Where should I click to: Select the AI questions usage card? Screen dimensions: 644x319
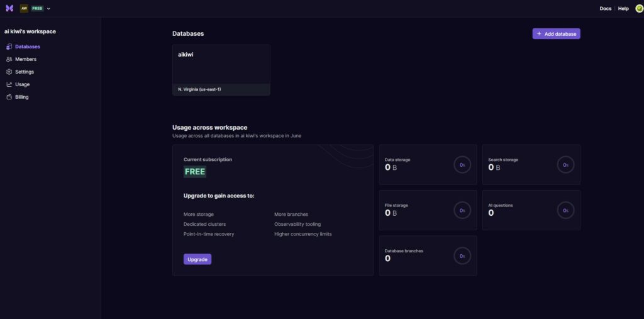[x=531, y=210]
